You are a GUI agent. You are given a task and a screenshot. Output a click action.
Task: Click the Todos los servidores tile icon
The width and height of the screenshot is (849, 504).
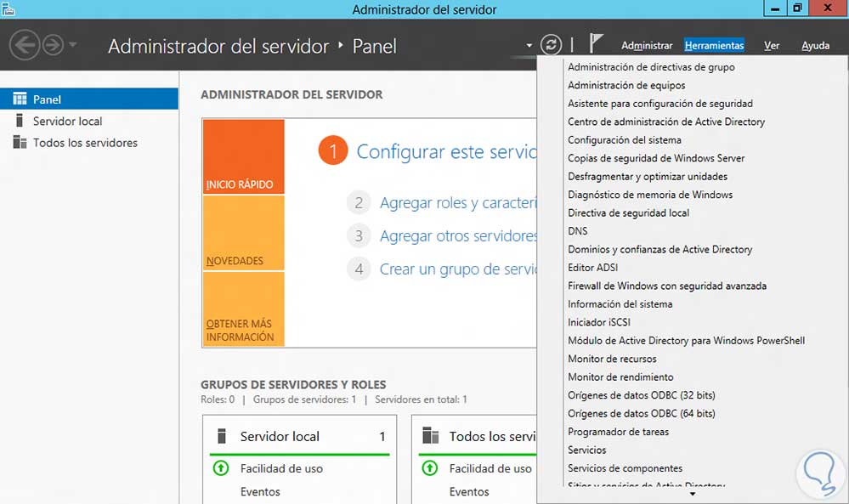[x=431, y=435]
